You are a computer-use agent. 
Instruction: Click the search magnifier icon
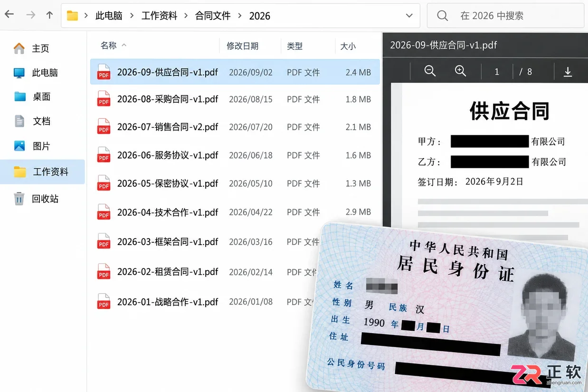[x=442, y=16]
